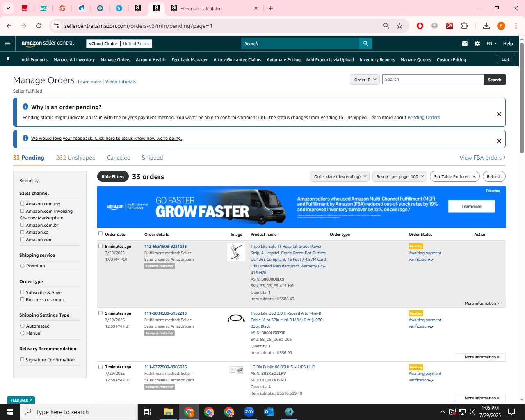The width and height of the screenshot is (525, 420).
Task: Check the Amazon.com.mx sales channel filter
Action: 22,204
